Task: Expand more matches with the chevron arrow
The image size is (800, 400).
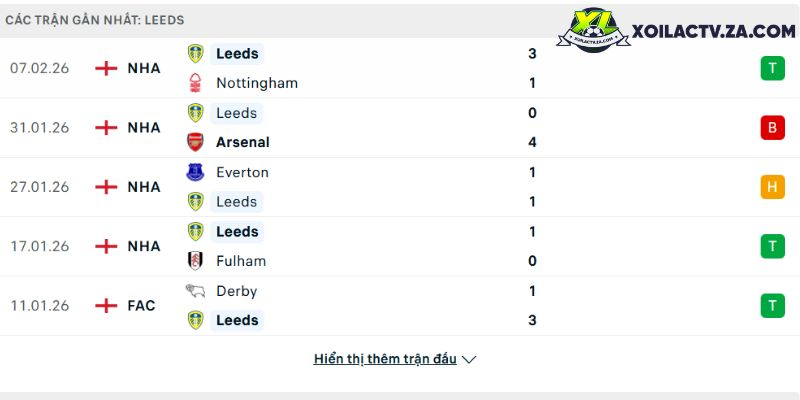Action: [x=470, y=359]
